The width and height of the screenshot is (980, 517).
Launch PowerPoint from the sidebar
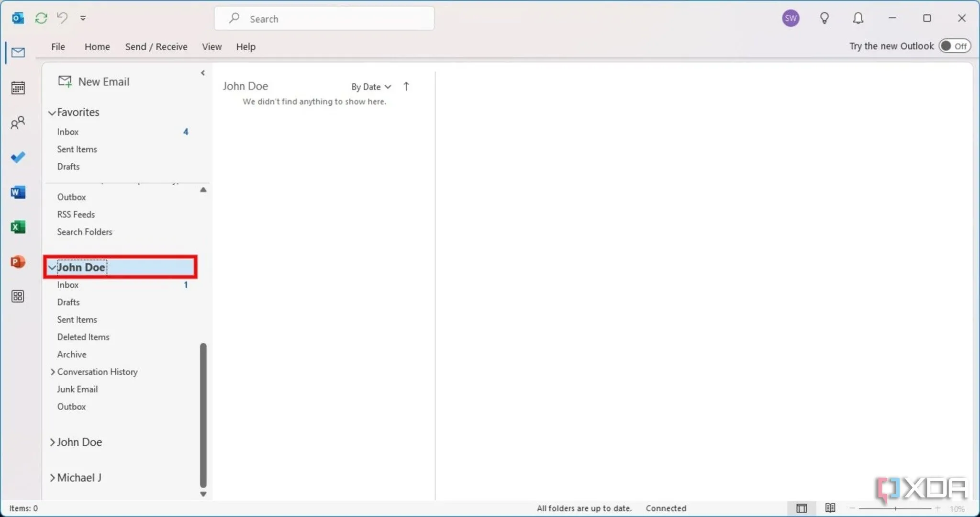click(x=18, y=262)
